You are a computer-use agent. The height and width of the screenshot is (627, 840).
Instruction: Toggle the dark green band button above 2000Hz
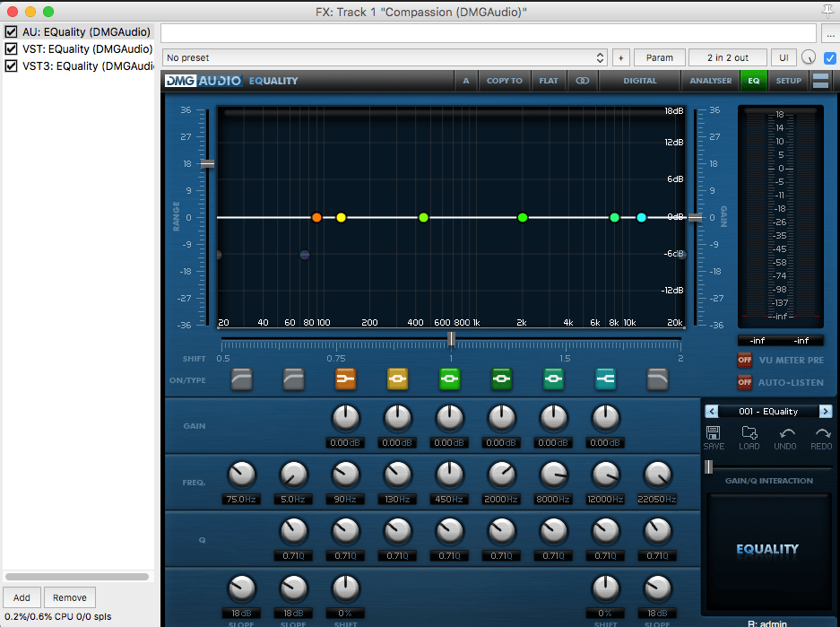pyautogui.click(x=501, y=379)
